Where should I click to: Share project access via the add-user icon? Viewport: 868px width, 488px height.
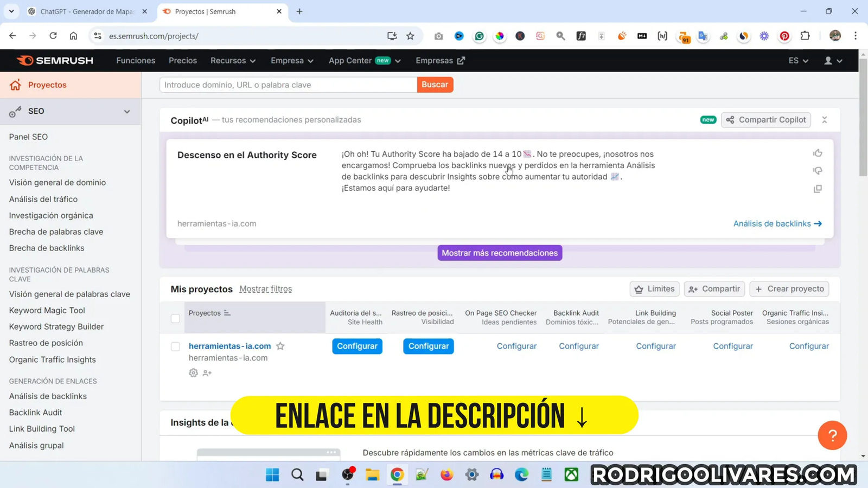pyautogui.click(x=207, y=373)
